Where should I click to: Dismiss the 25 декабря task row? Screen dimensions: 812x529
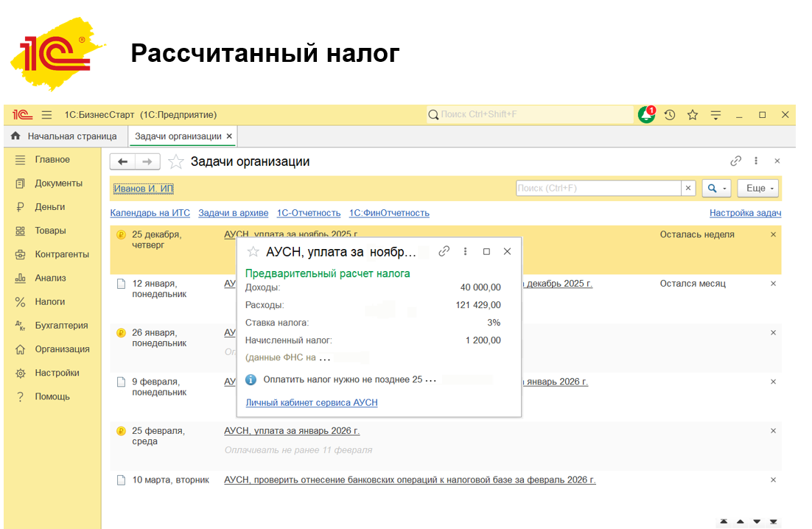coord(773,234)
